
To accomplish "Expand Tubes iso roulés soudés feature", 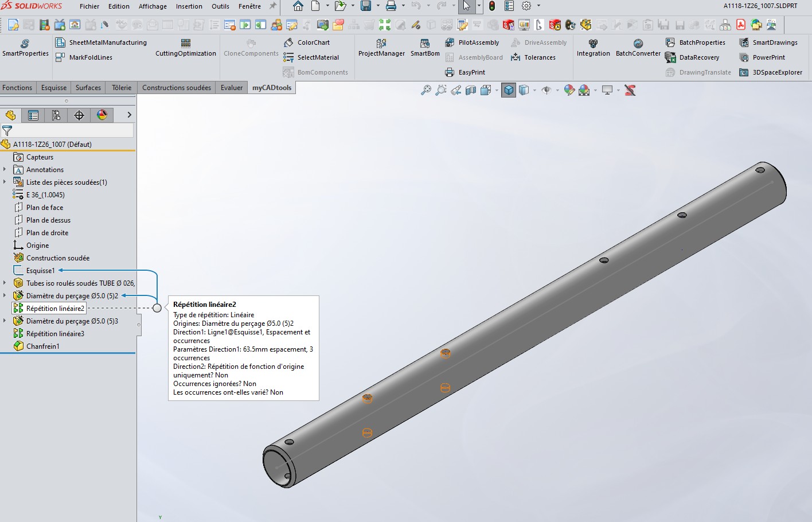I will pyautogui.click(x=5, y=283).
